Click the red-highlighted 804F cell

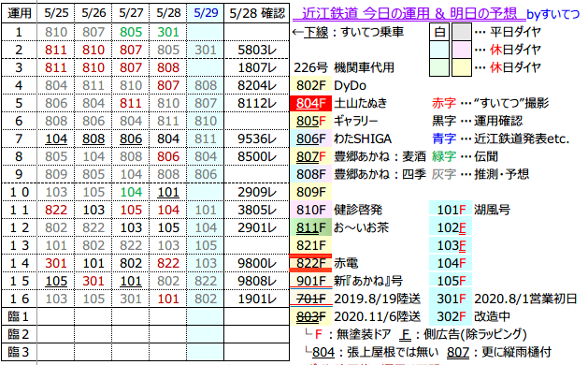click(311, 103)
